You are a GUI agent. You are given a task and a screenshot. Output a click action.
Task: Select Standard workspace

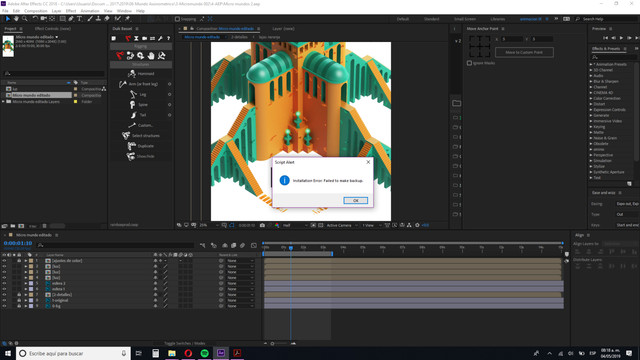tap(431, 19)
